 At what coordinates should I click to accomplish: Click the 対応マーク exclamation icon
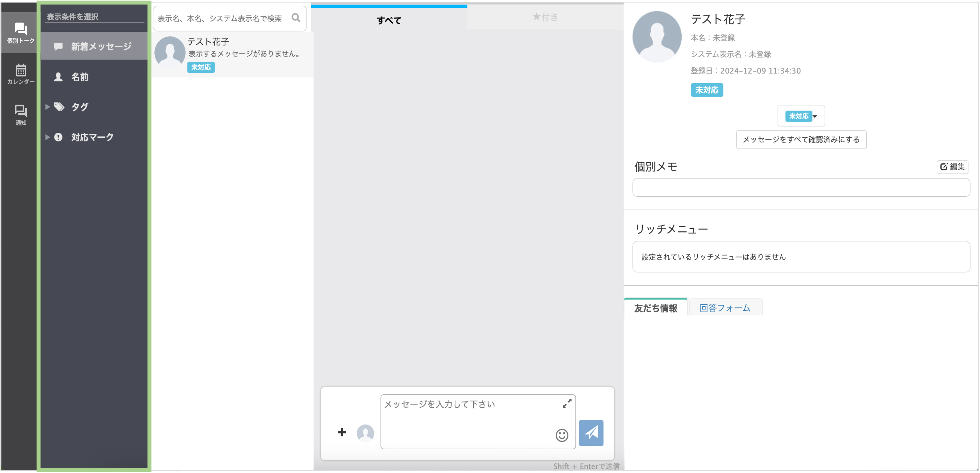coord(58,137)
